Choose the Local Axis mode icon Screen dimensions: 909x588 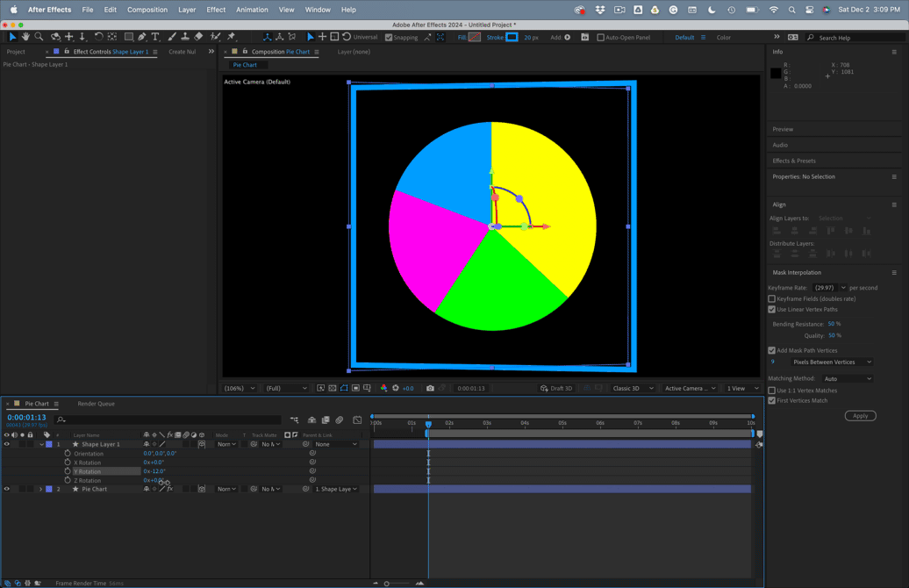(x=267, y=37)
